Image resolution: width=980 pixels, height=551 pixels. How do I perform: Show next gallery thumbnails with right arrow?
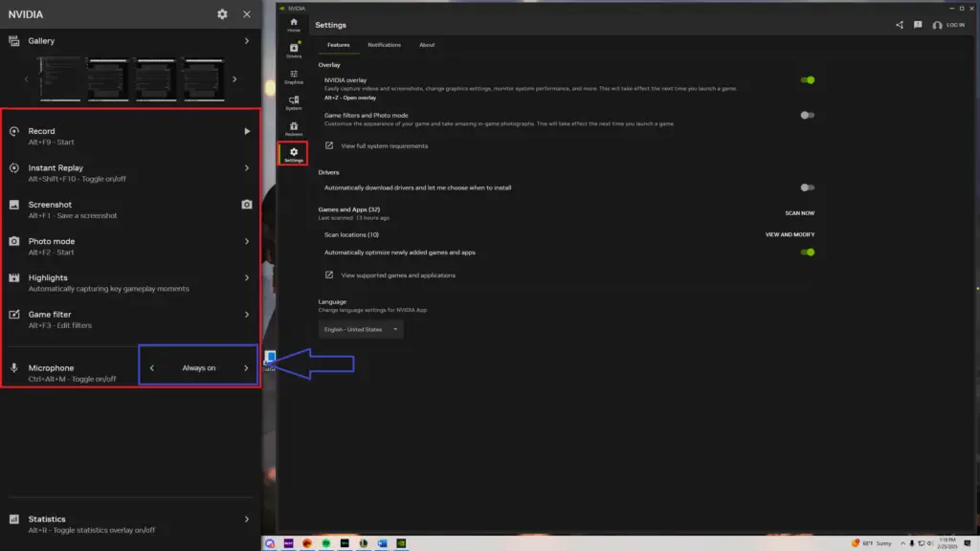click(x=234, y=79)
